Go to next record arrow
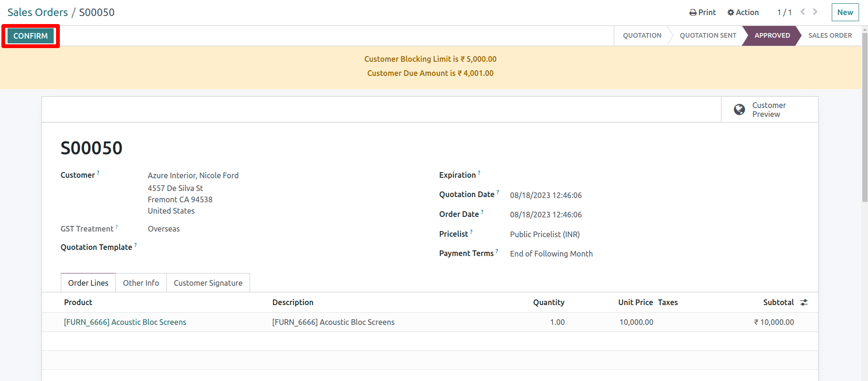This screenshot has width=868, height=381. tap(815, 12)
